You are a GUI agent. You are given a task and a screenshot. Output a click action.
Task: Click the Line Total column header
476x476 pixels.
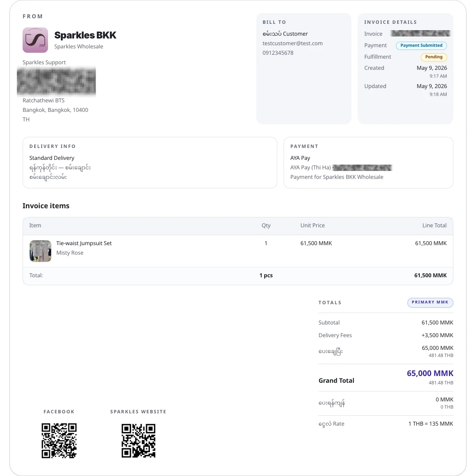[434, 225]
